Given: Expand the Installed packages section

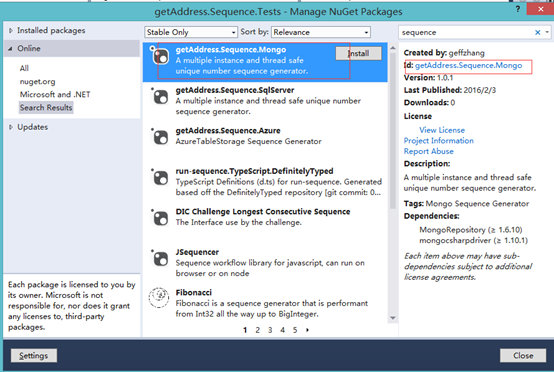Looking at the screenshot, I should click(11, 31).
